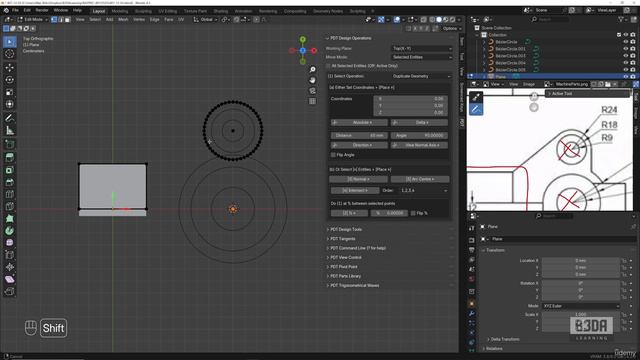Select the Add Cube tool
The height and width of the screenshot is (360, 640).
coord(9,144)
